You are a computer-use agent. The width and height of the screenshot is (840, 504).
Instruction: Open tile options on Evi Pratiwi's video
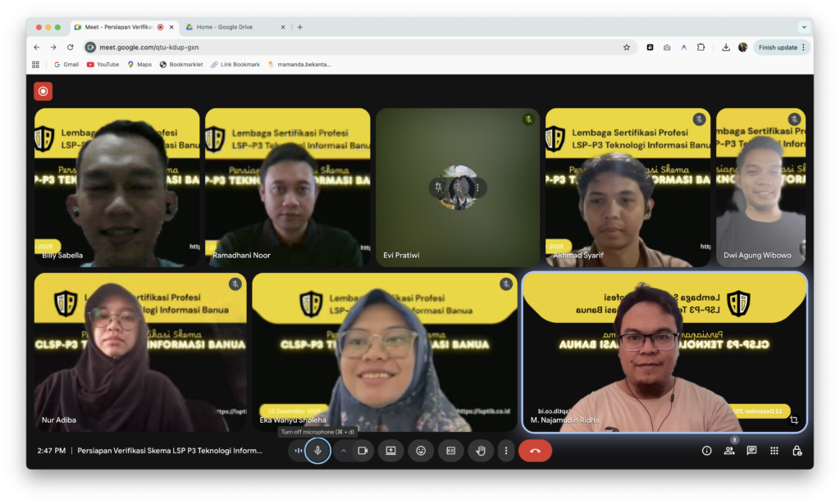(x=478, y=188)
